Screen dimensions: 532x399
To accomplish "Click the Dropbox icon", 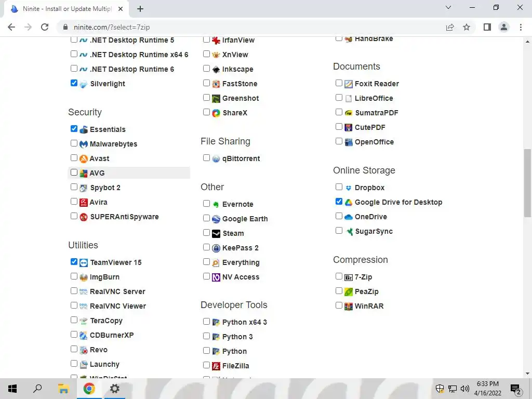I will tap(349, 188).
